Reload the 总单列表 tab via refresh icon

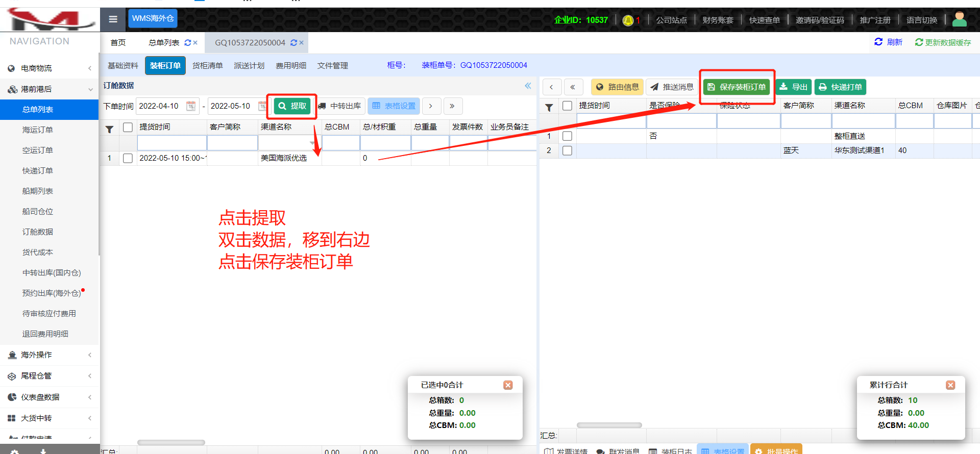(x=187, y=43)
